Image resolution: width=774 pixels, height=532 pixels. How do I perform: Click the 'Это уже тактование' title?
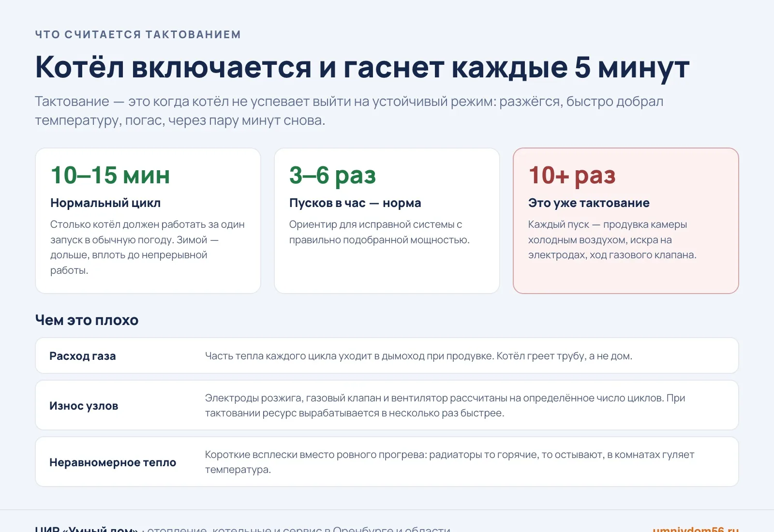tap(589, 203)
